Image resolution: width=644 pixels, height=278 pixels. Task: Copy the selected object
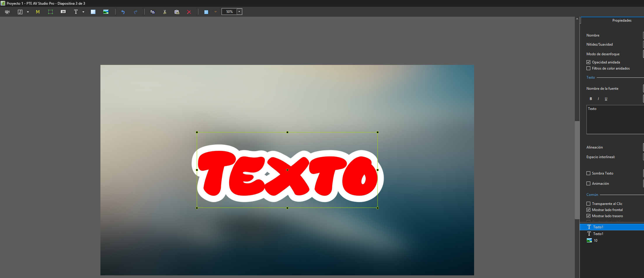pos(152,12)
